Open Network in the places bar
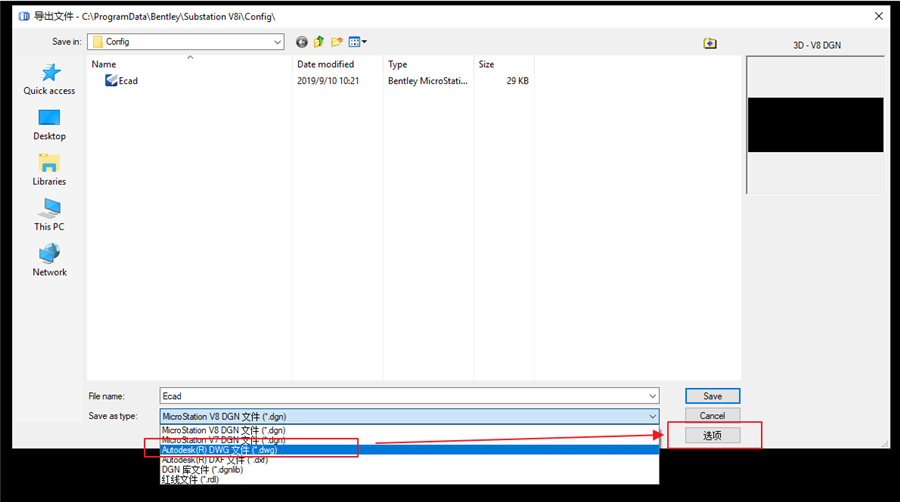This screenshot has height=502, width=900. tap(49, 260)
